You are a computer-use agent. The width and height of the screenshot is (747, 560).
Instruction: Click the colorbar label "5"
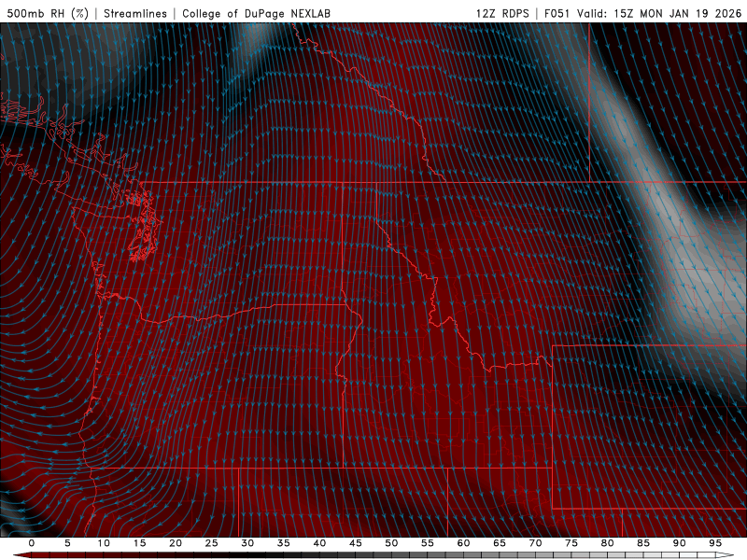pyautogui.click(x=67, y=543)
